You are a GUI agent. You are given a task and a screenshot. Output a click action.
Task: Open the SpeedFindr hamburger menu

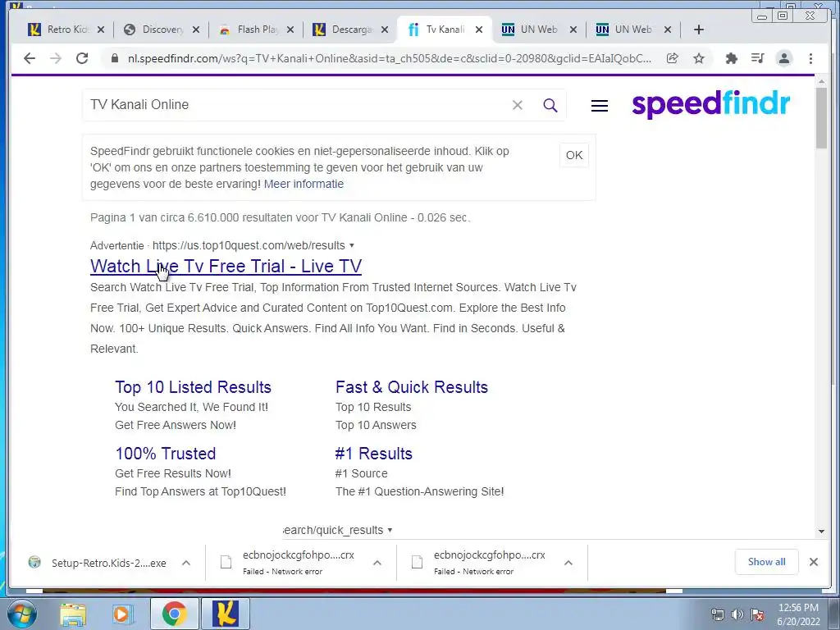tap(600, 106)
